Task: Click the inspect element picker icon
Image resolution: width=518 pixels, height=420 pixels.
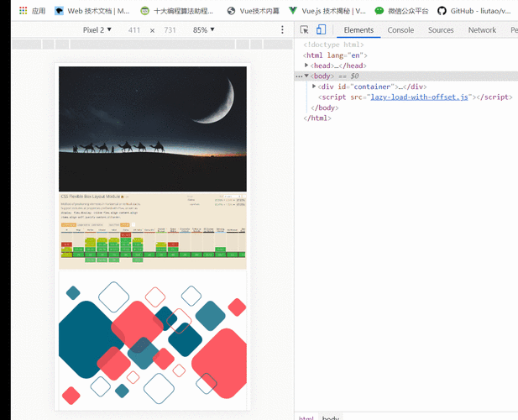Action: 304,30
